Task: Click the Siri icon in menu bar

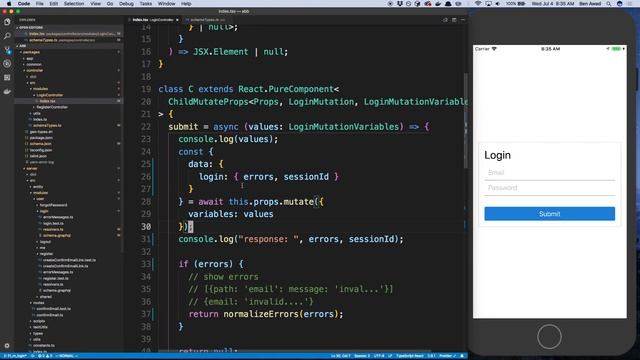Action: [620, 4]
